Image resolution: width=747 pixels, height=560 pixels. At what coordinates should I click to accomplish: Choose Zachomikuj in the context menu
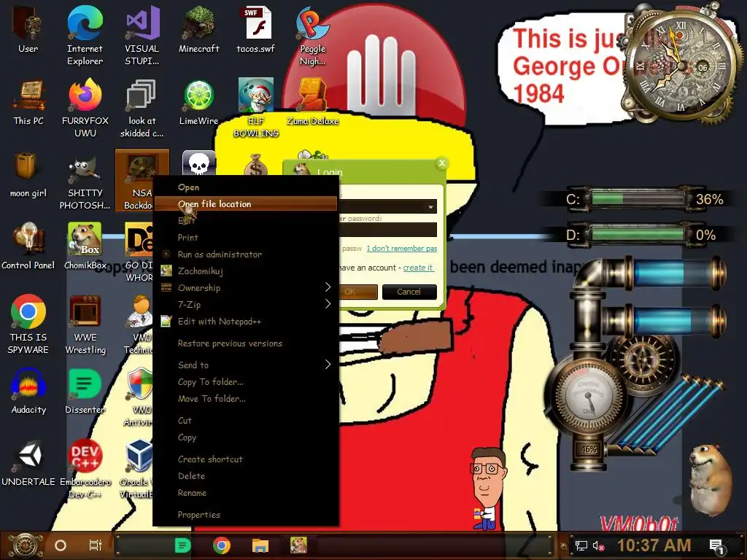tap(246, 271)
